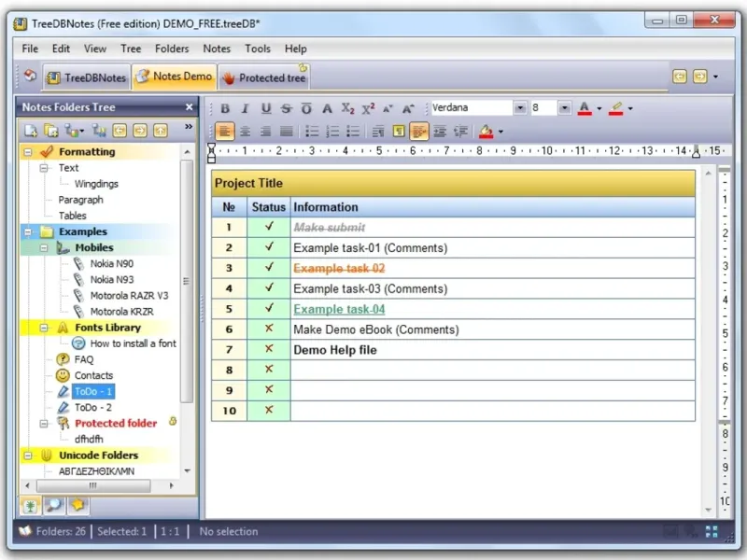Image resolution: width=747 pixels, height=560 pixels.
Task: Center align the text
Action: tap(245, 132)
